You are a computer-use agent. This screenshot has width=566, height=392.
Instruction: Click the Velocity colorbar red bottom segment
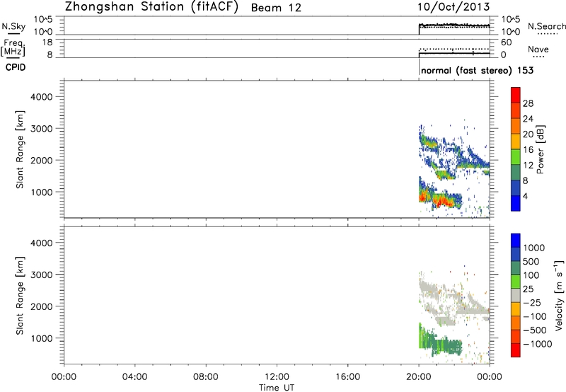click(516, 350)
